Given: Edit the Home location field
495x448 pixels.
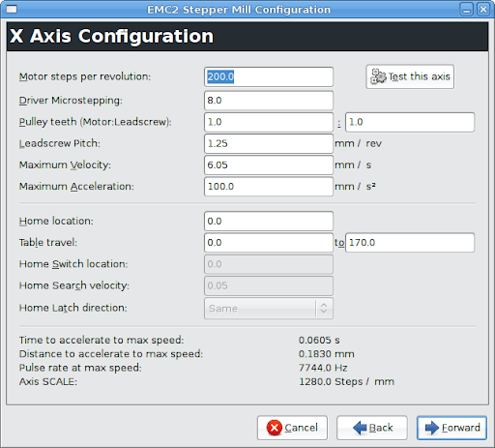Looking at the screenshot, I should coord(269,222).
